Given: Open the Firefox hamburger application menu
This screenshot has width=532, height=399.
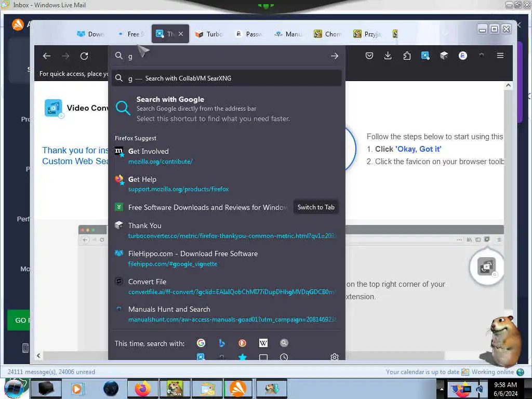Looking at the screenshot, I should [500, 56].
